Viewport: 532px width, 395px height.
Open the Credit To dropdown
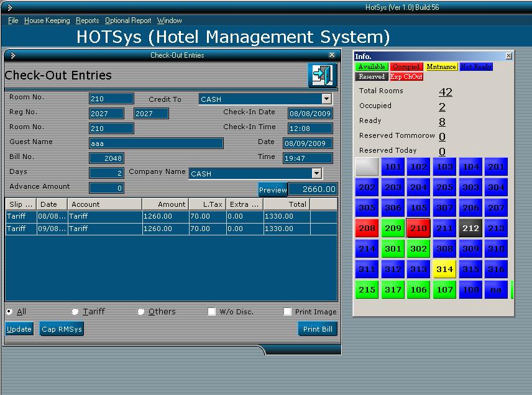point(326,99)
